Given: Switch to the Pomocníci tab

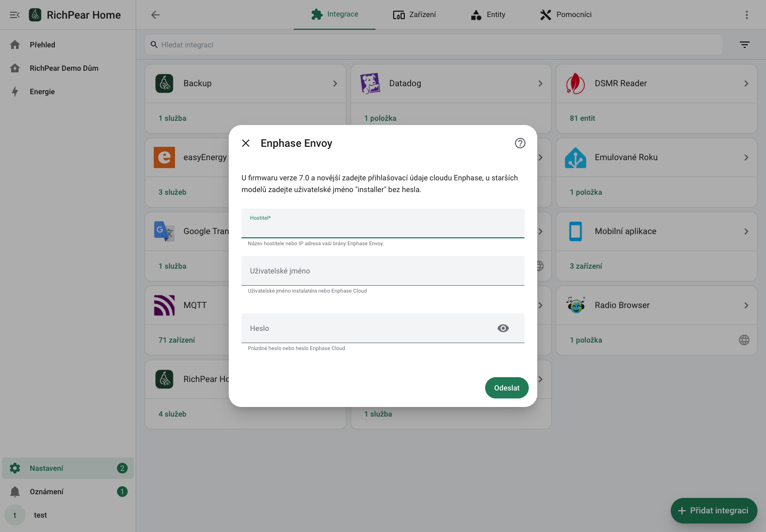Looking at the screenshot, I should tap(565, 14).
